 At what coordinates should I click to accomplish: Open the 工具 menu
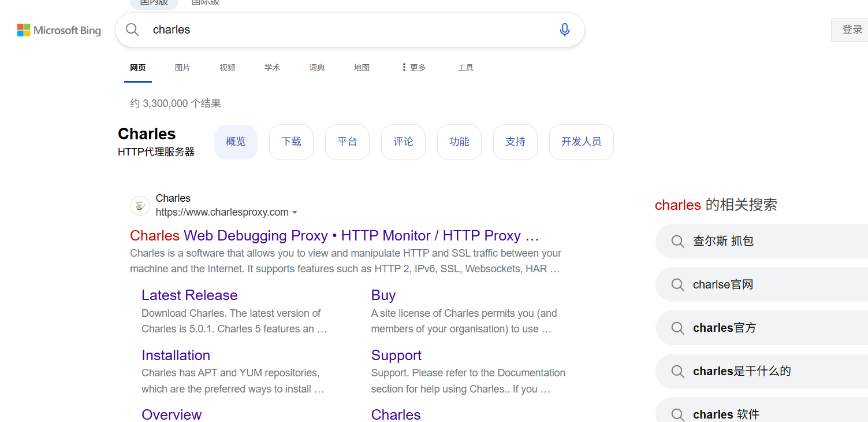tap(465, 68)
